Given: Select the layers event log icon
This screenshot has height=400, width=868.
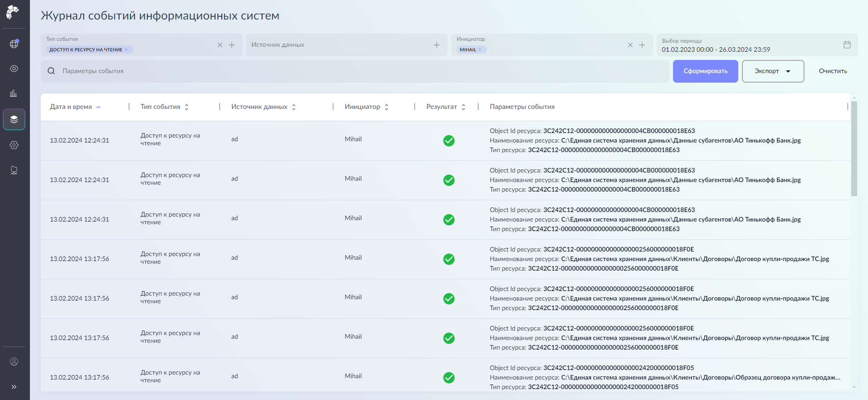Looking at the screenshot, I should tap(14, 119).
